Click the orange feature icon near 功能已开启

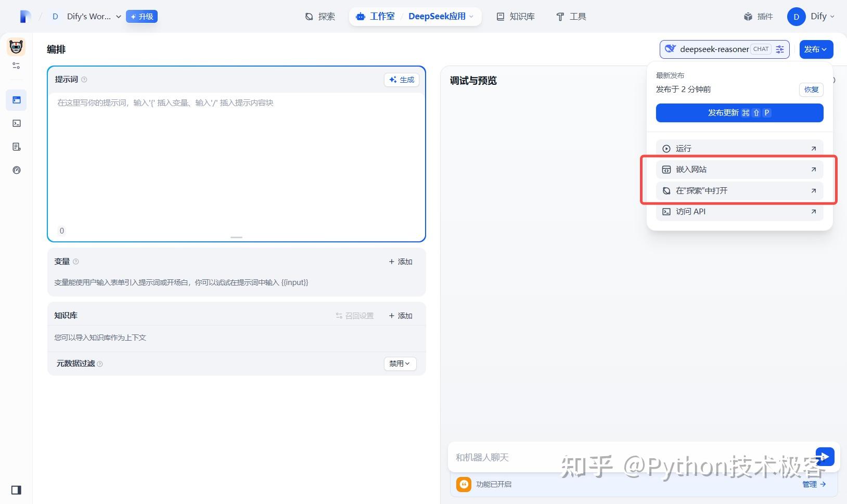click(x=464, y=484)
